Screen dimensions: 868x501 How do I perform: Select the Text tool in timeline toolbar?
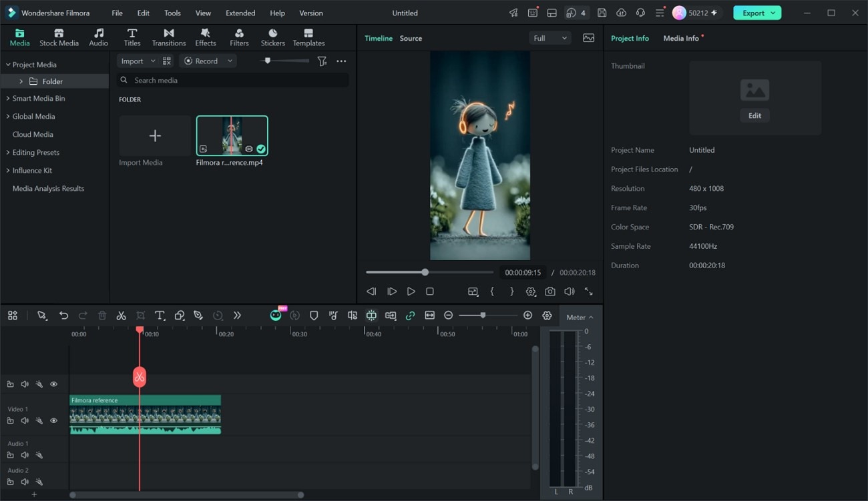160,316
